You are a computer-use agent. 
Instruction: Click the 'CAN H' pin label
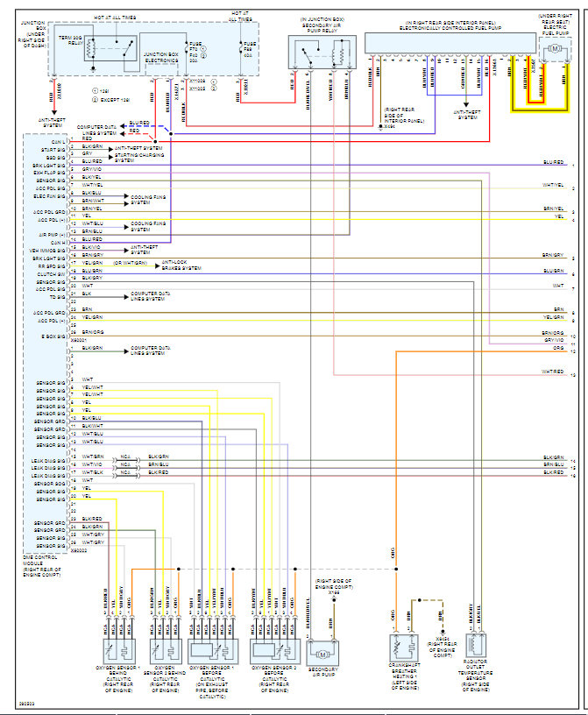[x=58, y=243]
